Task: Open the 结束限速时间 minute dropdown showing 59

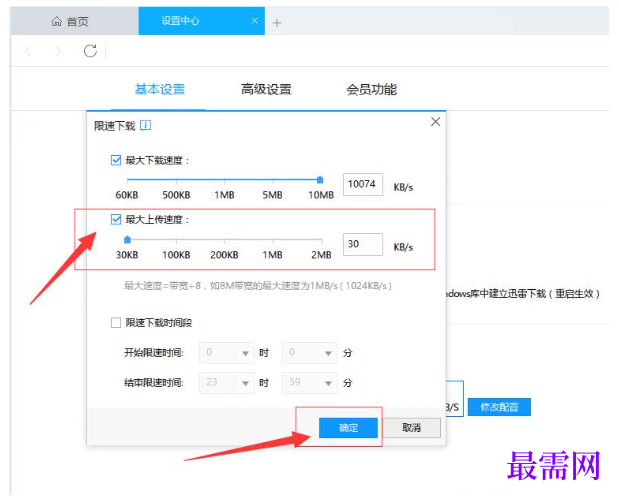Action: point(310,383)
